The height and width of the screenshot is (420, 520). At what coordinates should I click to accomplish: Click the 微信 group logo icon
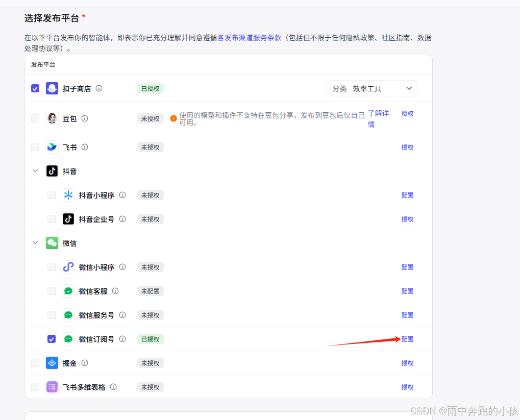pos(52,243)
